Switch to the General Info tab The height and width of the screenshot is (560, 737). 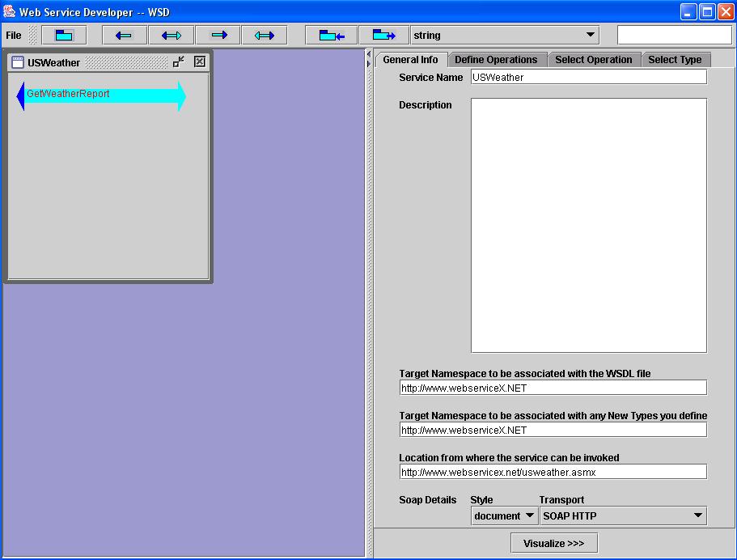(411, 60)
